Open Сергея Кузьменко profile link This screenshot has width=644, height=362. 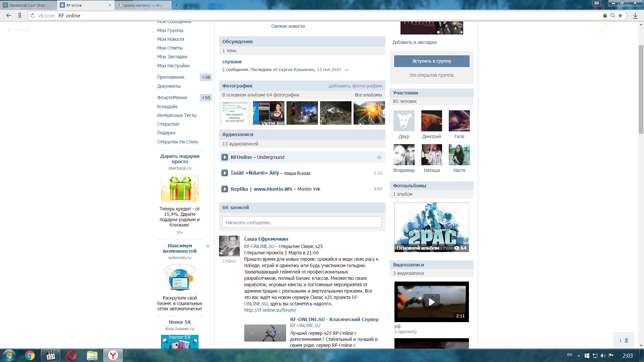[297, 70]
